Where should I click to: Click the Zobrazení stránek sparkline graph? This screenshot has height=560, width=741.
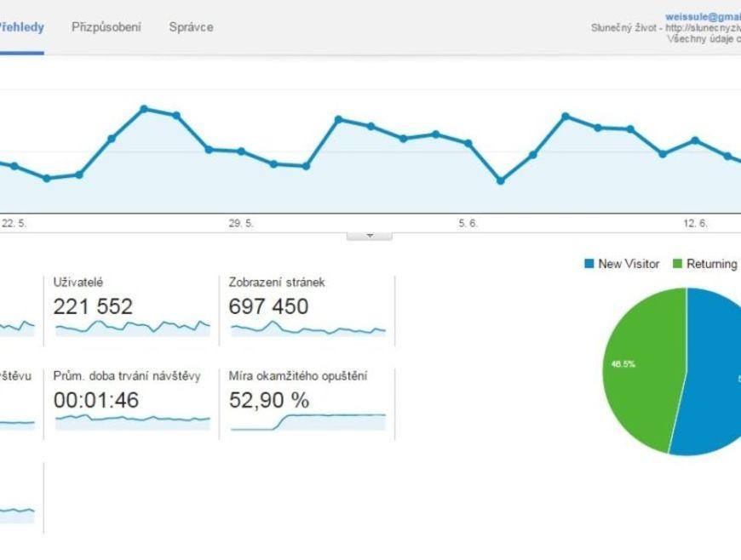click(x=307, y=329)
